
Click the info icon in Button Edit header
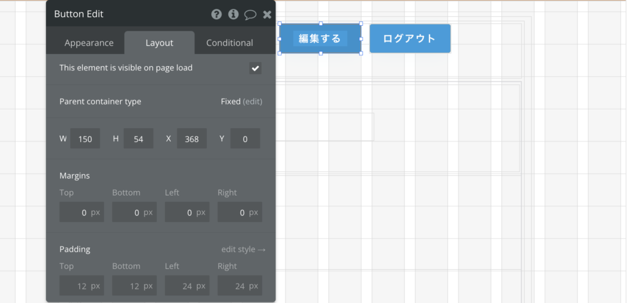233,14
